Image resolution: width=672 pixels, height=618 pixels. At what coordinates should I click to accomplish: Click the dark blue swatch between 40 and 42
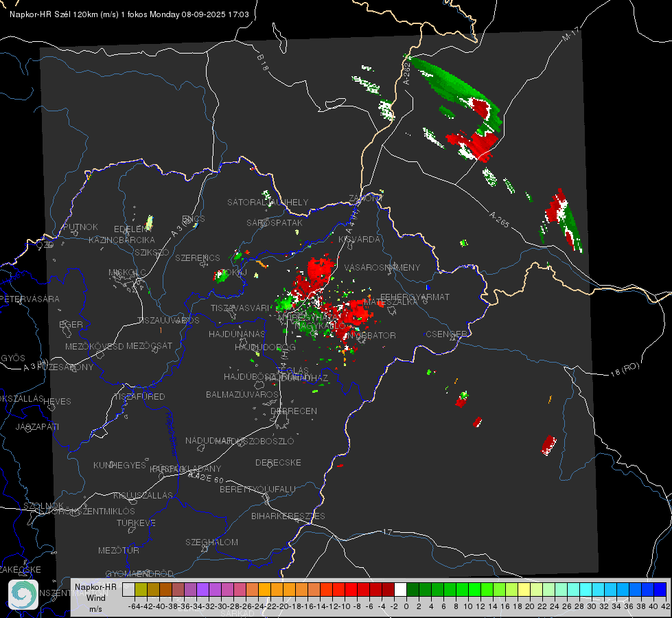[660, 590]
